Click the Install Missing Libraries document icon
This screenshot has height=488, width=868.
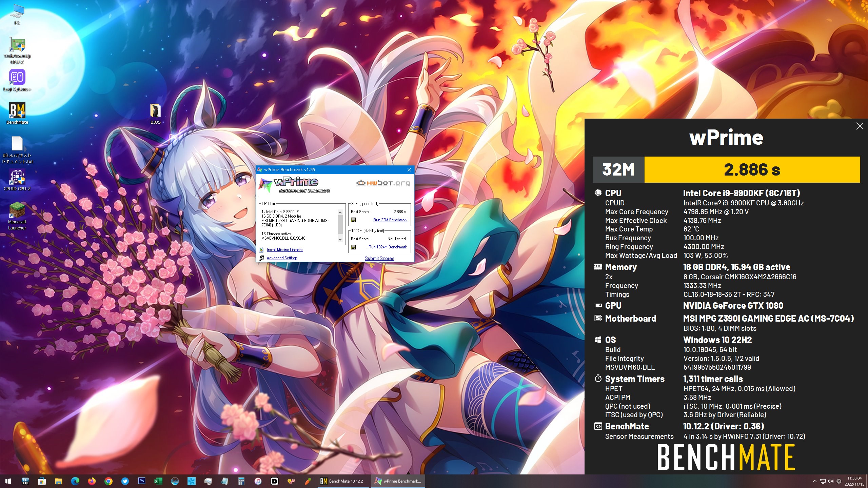[x=261, y=250]
